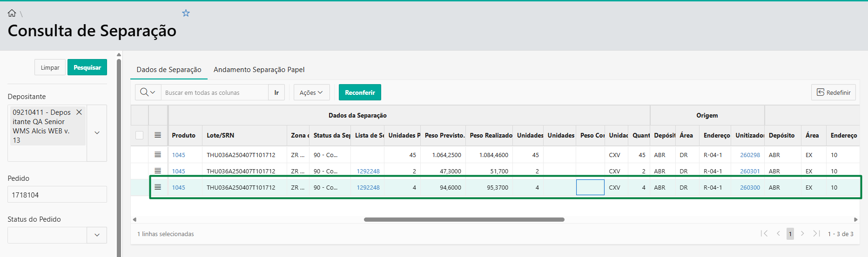Click the Ir search button
This screenshot has height=257, width=868.
276,92
